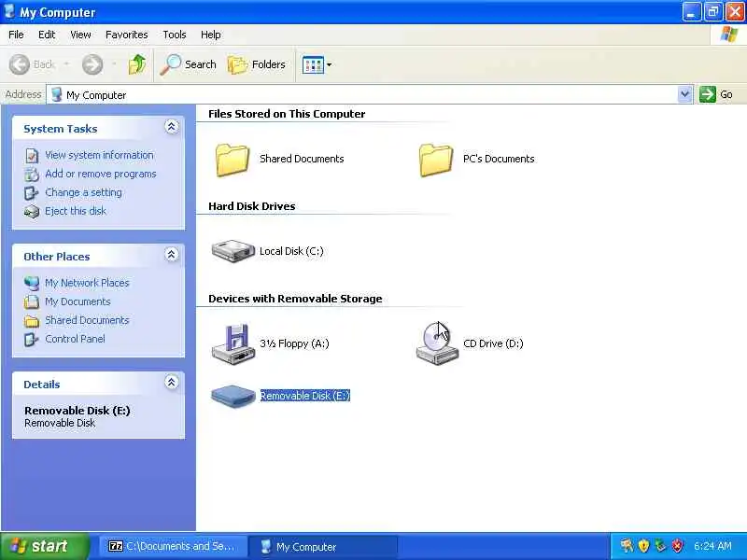Open Control Panel link
Viewport: 747px width, 560px height.
click(75, 339)
